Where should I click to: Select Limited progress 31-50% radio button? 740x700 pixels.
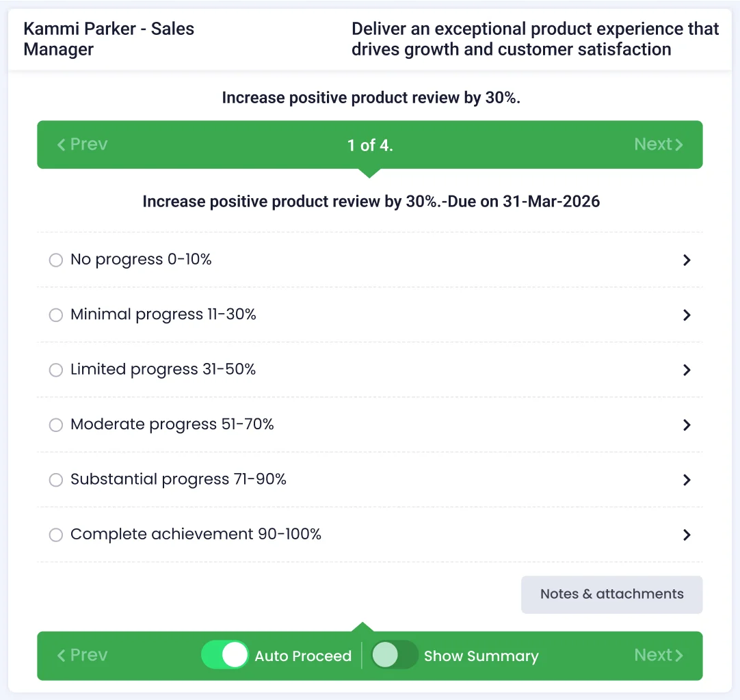56,370
